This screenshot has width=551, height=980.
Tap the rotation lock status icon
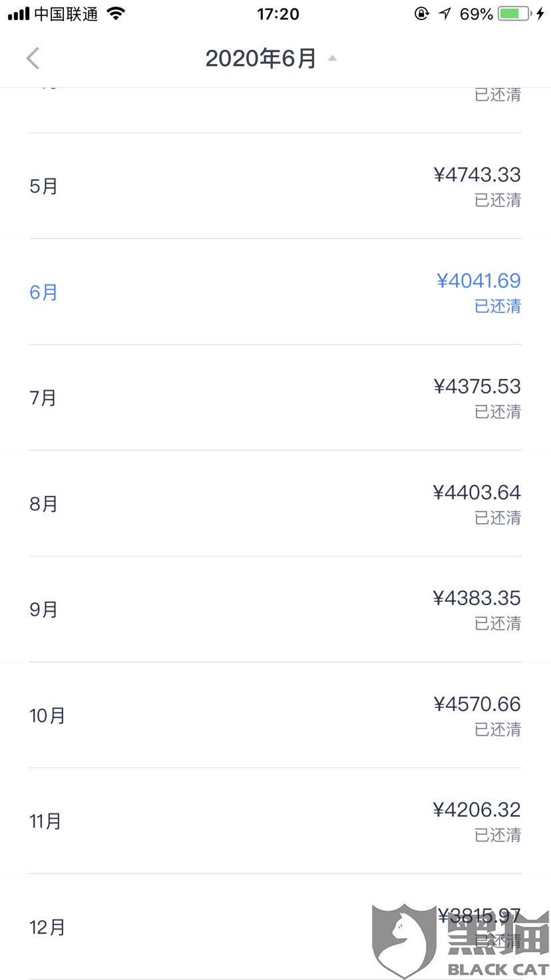(x=421, y=13)
